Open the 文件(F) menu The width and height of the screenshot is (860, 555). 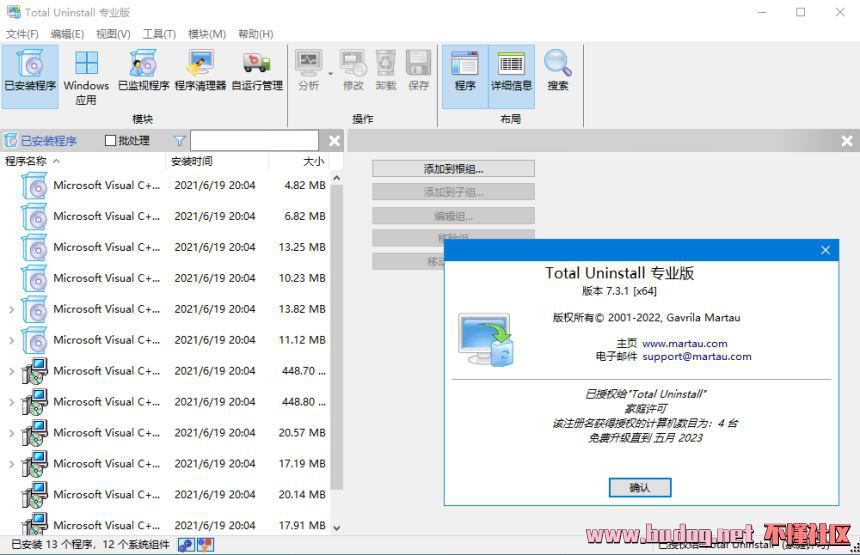[x=22, y=34]
